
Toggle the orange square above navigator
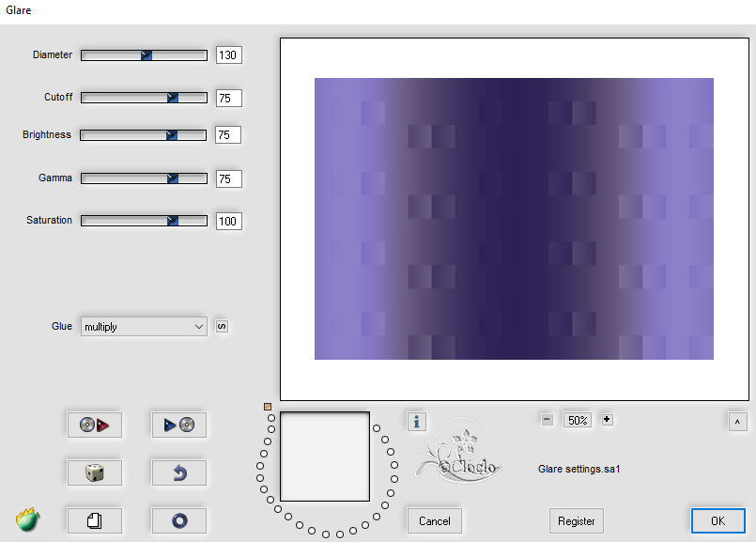pos(268,407)
